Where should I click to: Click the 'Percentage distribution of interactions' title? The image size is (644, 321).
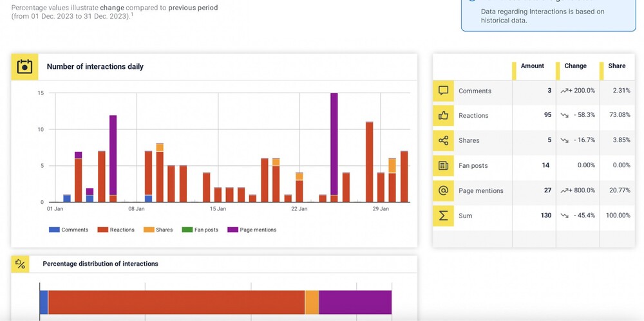(100, 264)
